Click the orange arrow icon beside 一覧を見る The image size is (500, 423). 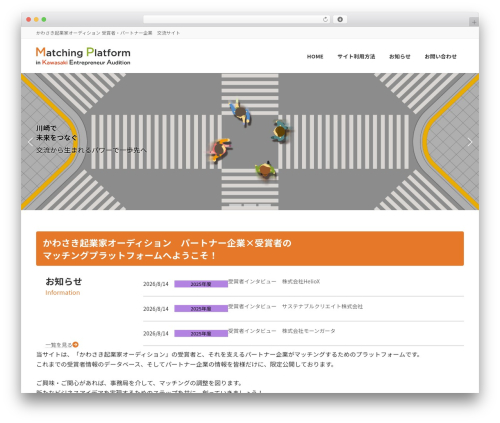[76, 345]
